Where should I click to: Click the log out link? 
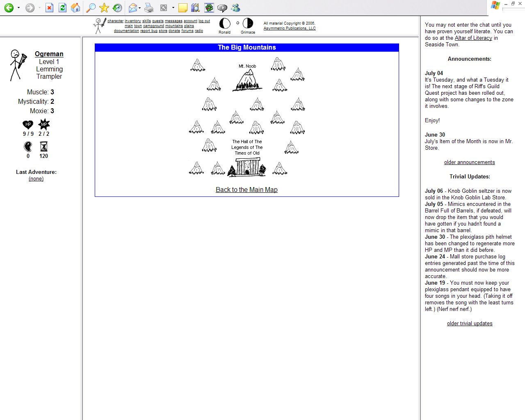tap(204, 21)
